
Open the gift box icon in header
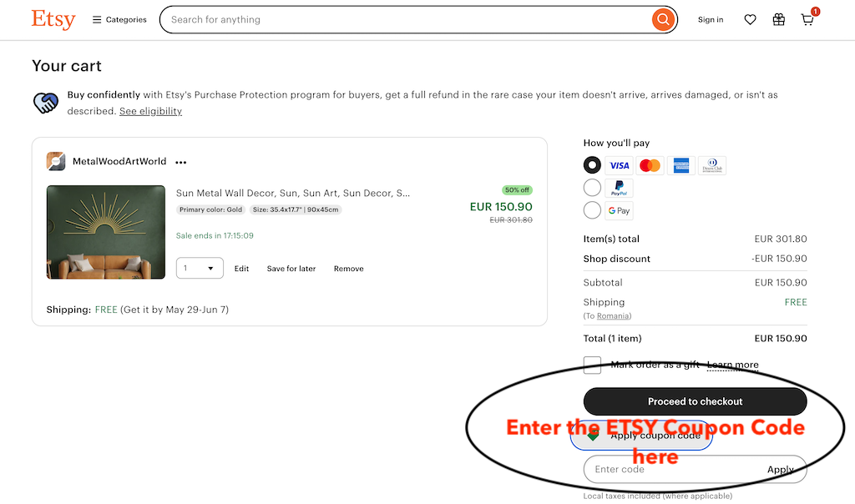pyautogui.click(x=779, y=20)
